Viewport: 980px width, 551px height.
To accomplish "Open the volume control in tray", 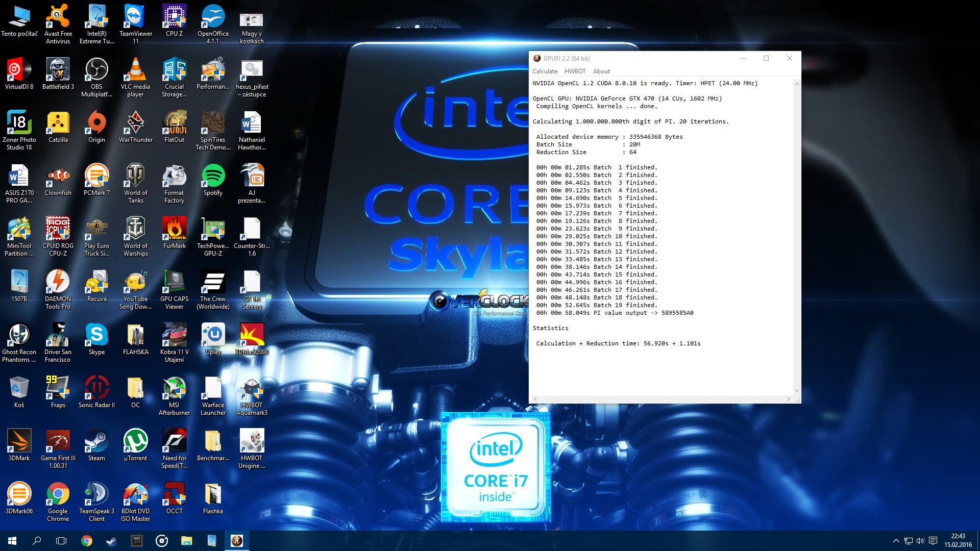I will (920, 541).
